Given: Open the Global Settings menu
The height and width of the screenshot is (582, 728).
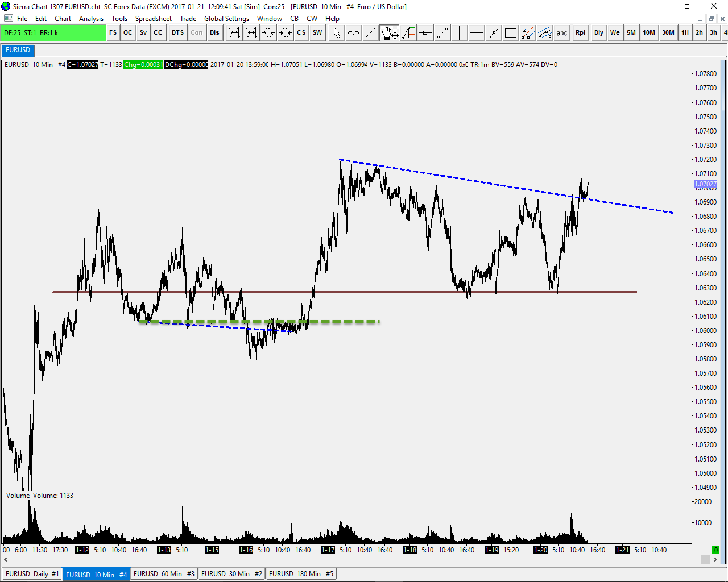Looking at the screenshot, I should coord(226,19).
